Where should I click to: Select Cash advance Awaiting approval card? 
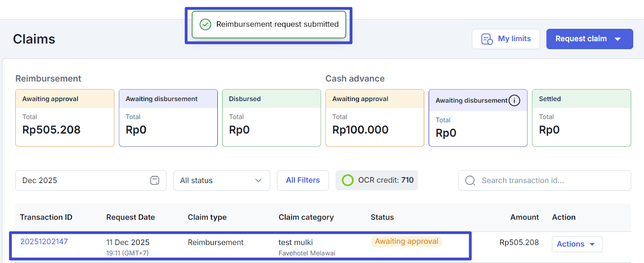pyautogui.click(x=374, y=118)
